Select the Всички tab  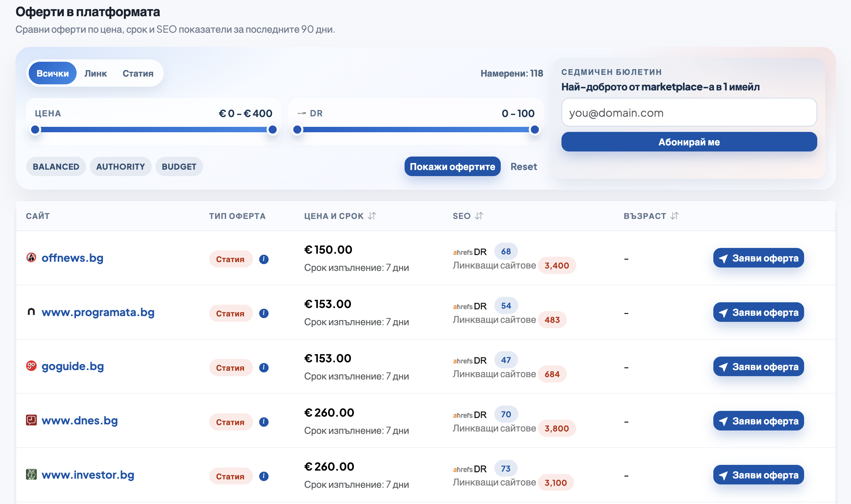click(53, 73)
